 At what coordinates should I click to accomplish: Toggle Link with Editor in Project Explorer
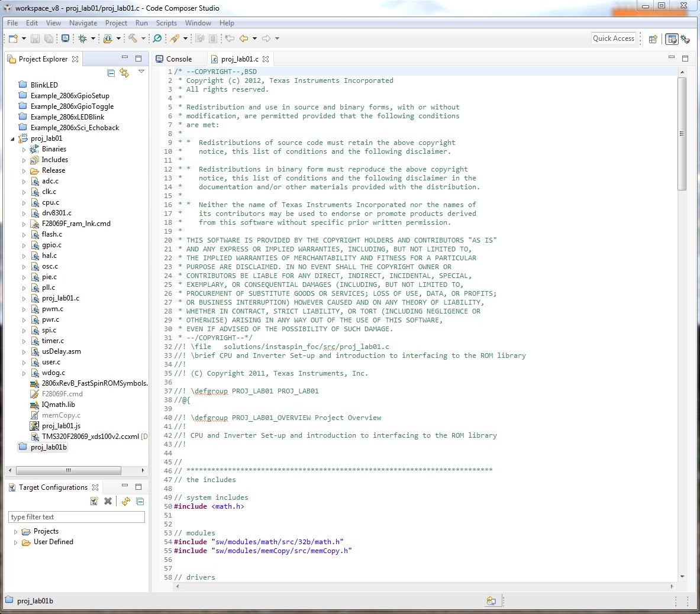coord(124,73)
